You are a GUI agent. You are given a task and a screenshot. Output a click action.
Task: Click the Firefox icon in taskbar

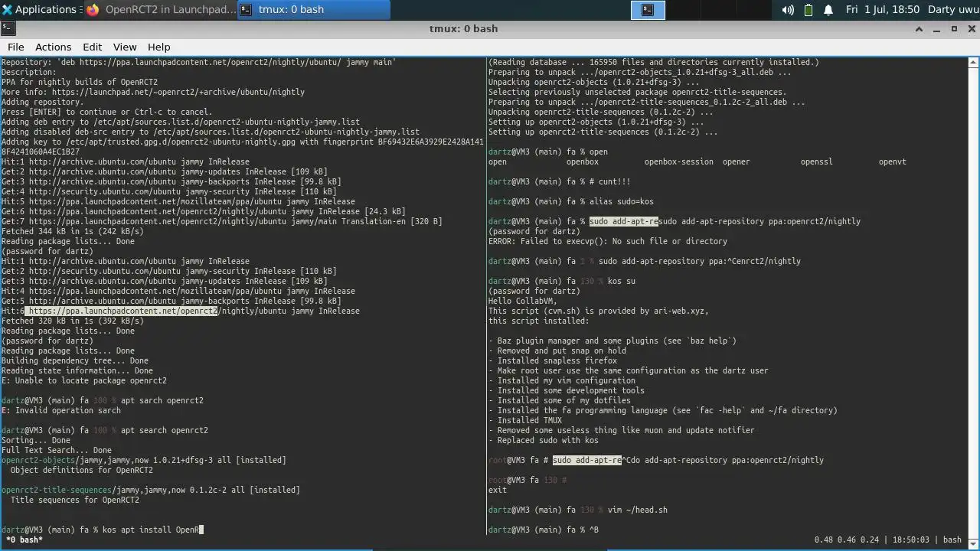point(93,10)
